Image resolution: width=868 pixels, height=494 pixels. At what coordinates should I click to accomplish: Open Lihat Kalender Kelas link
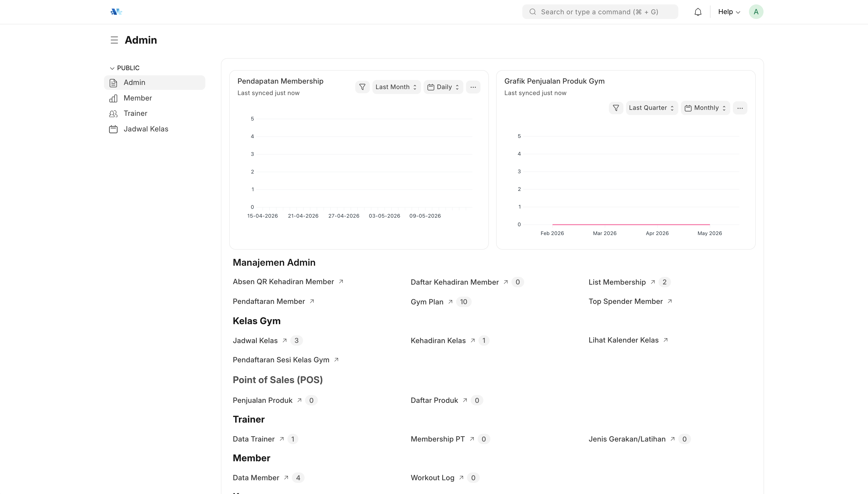click(x=623, y=340)
